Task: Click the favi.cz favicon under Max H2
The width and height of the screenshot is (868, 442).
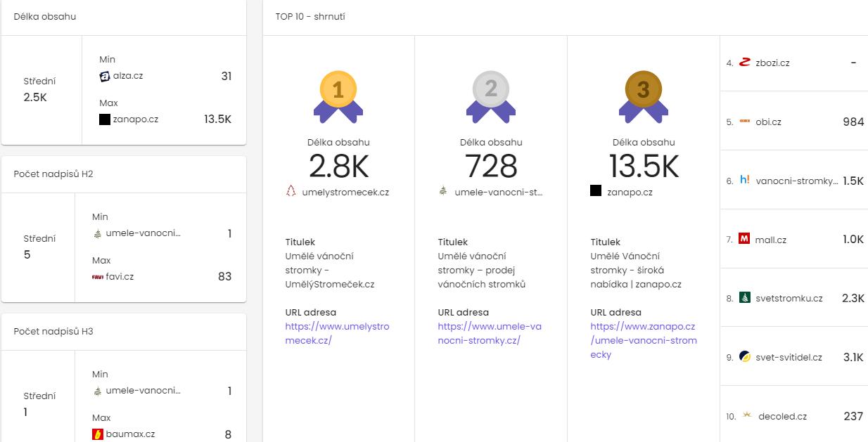Action: pyautogui.click(x=98, y=277)
